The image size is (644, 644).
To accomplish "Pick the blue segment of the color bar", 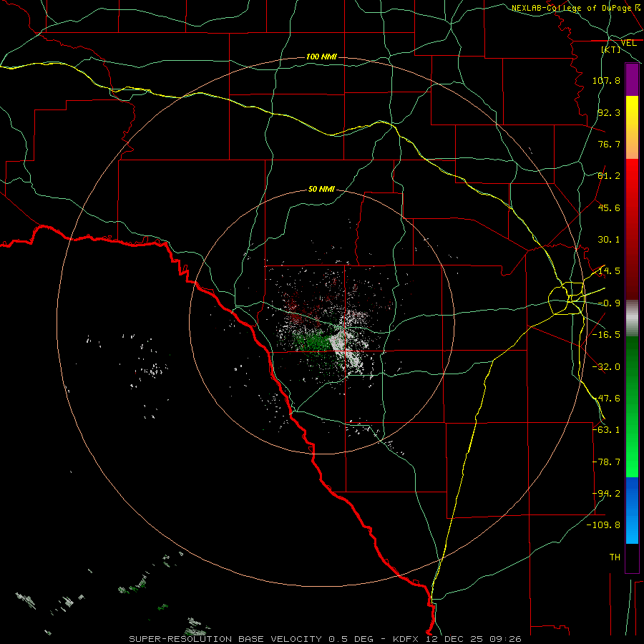I will tap(632, 510).
